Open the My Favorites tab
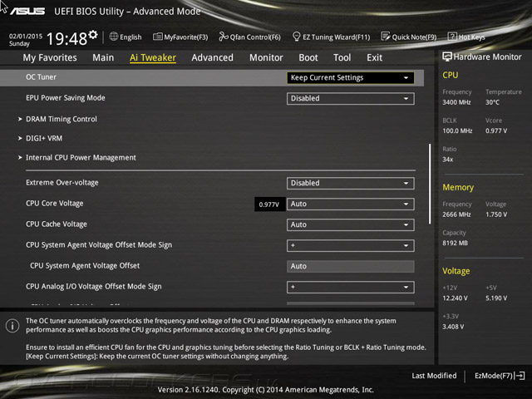 pyautogui.click(x=50, y=57)
